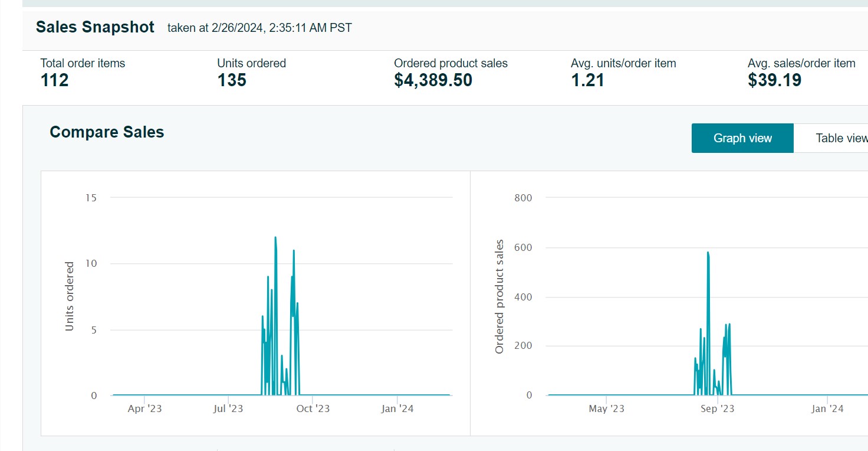Click the Ordered product sales $4,389.50 total

click(433, 80)
